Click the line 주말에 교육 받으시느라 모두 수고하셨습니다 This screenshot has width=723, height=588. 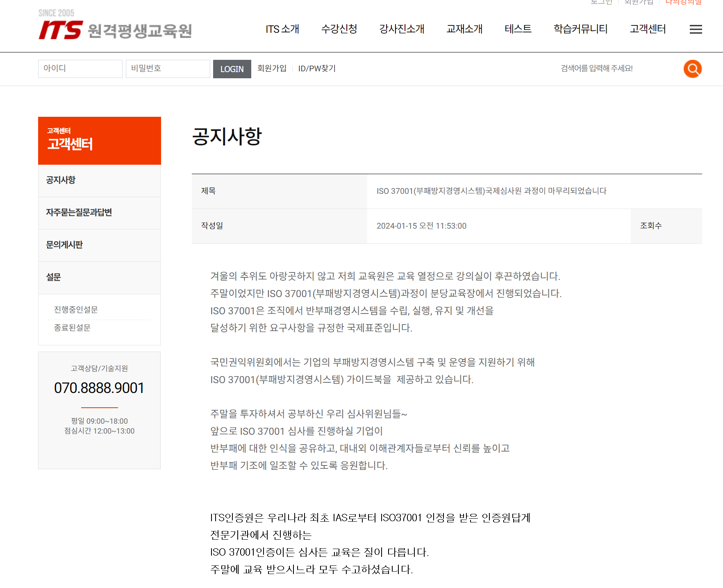(311, 570)
